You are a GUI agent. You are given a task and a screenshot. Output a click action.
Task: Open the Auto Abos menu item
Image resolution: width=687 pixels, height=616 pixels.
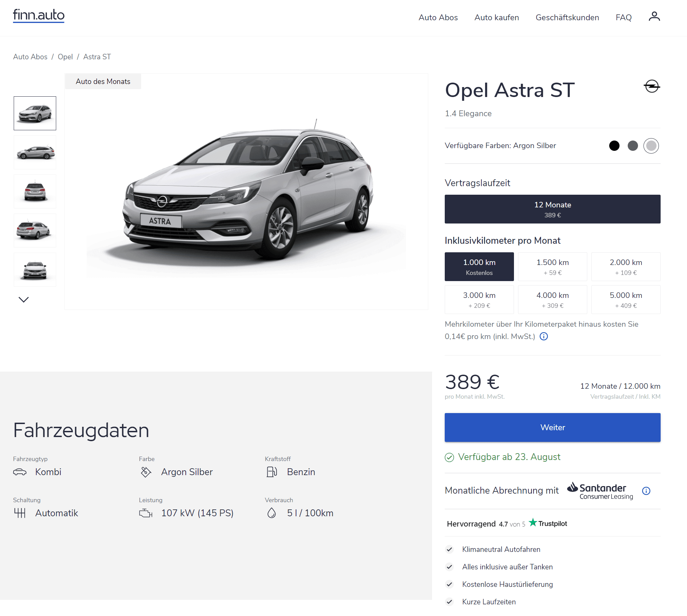coord(438,17)
